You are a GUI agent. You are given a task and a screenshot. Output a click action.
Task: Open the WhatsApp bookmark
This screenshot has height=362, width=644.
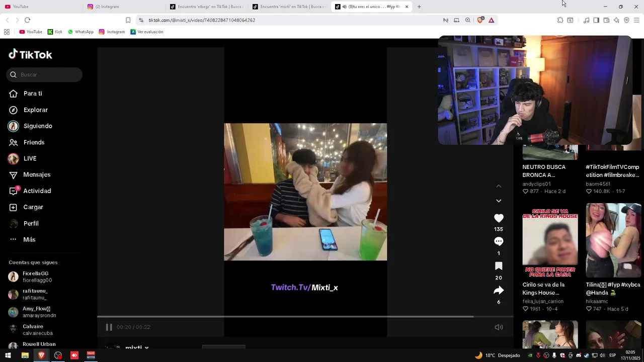point(80,32)
